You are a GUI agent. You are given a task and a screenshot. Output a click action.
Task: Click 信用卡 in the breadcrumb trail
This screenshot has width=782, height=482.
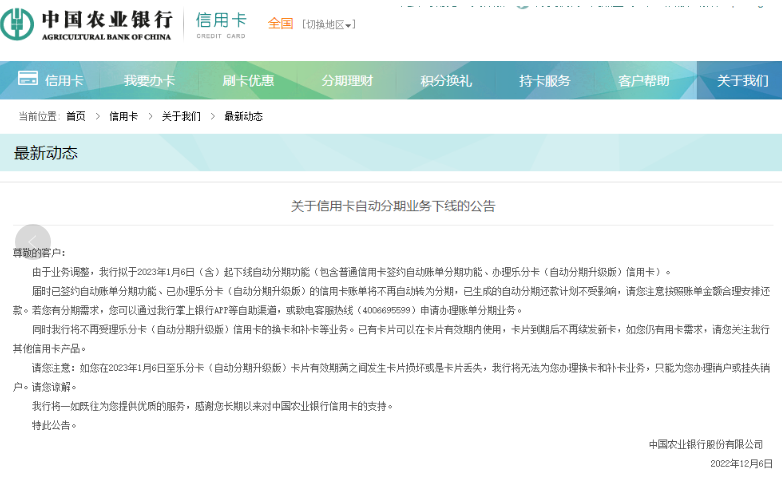coord(123,117)
